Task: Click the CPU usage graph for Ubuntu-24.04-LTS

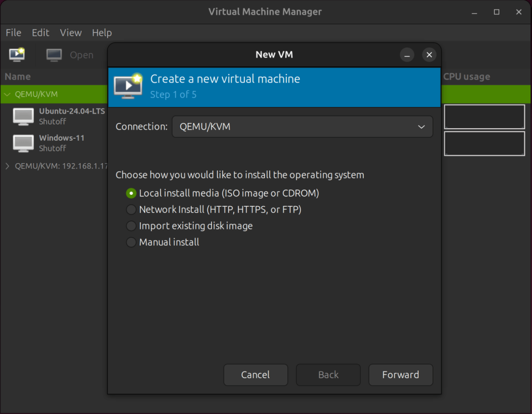Action: 484,116
